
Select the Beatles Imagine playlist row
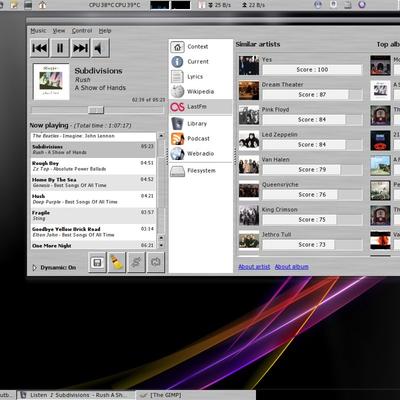point(93,136)
